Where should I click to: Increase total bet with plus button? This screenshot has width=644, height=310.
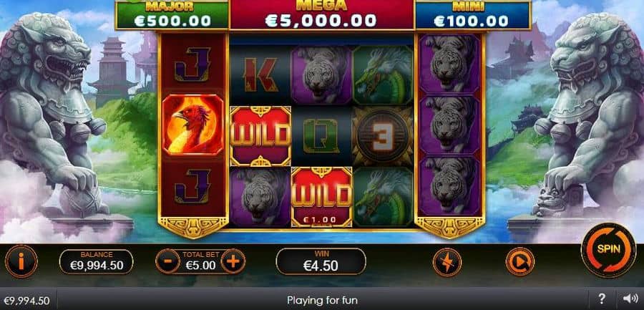pos(233,261)
